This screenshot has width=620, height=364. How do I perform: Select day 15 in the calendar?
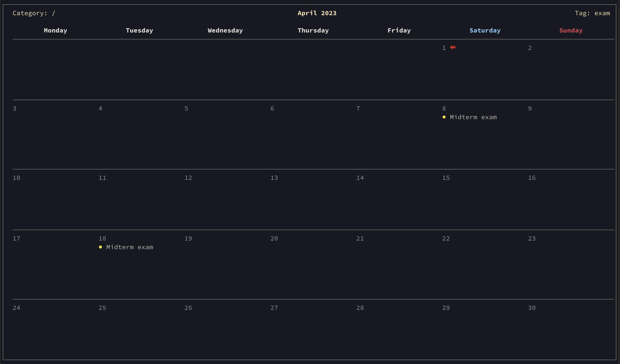[446, 178]
